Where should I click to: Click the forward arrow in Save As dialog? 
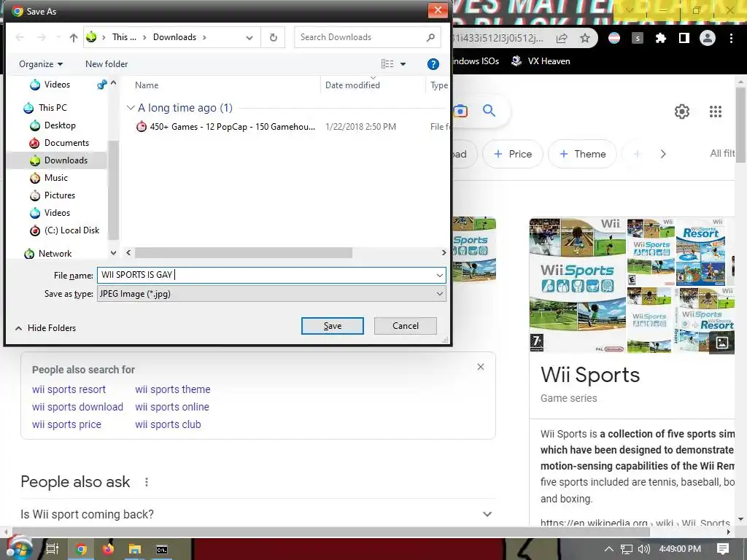click(42, 37)
